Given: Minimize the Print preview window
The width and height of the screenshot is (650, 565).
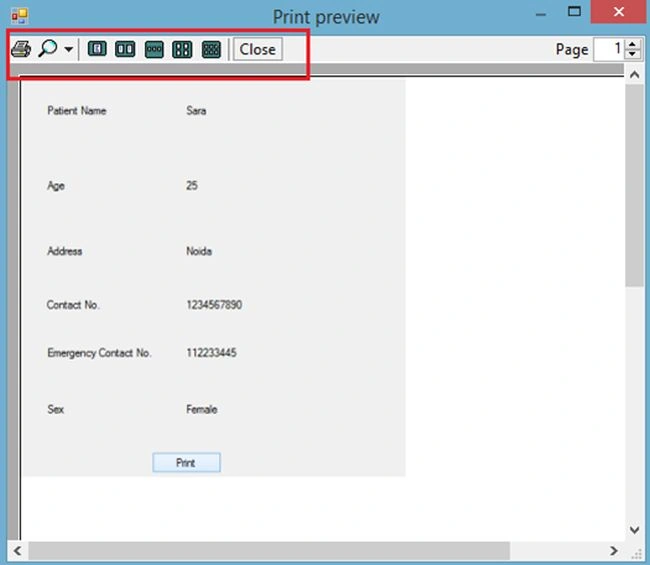Looking at the screenshot, I should click(x=541, y=15).
